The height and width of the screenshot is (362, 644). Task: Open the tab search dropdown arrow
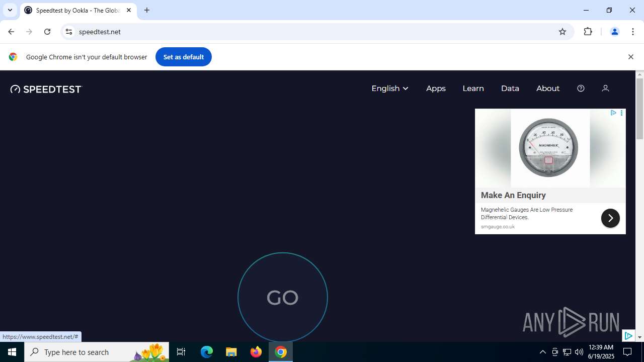pos(10,10)
